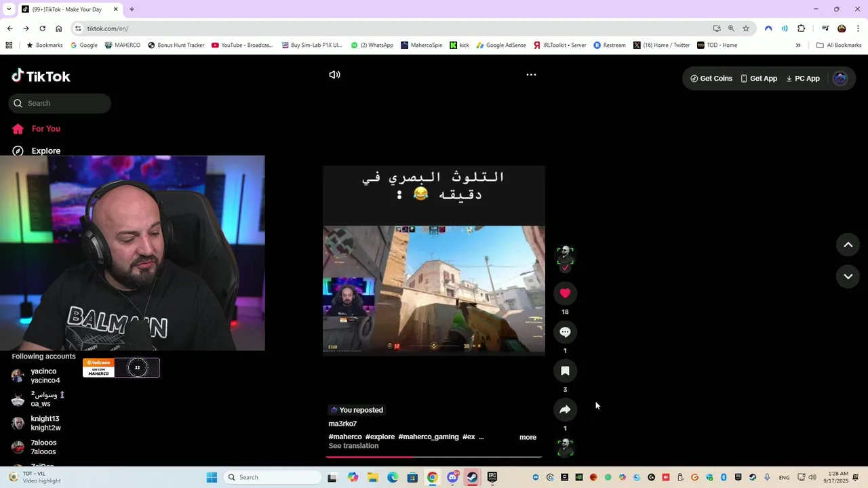
Task: Open the ma3rko7 creator username
Action: 342,424
